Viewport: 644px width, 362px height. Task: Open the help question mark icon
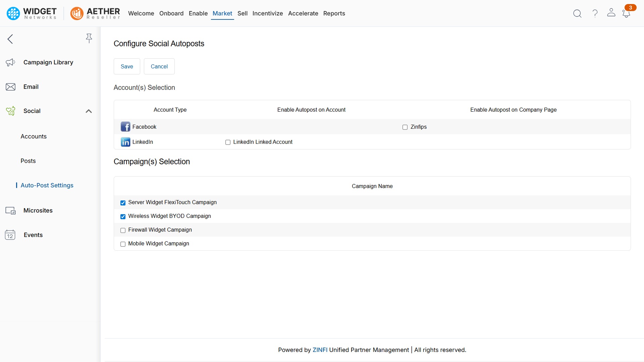pyautogui.click(x=595, y=13)
